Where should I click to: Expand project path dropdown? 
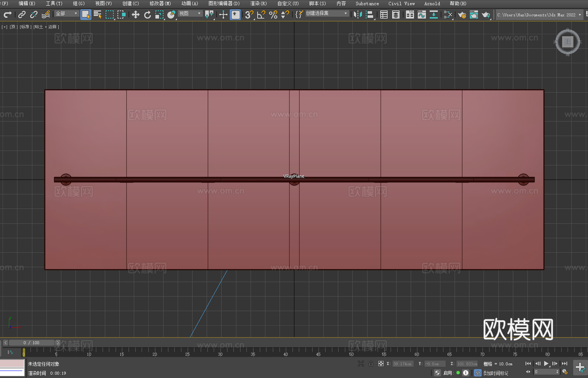tap(579, 15)
